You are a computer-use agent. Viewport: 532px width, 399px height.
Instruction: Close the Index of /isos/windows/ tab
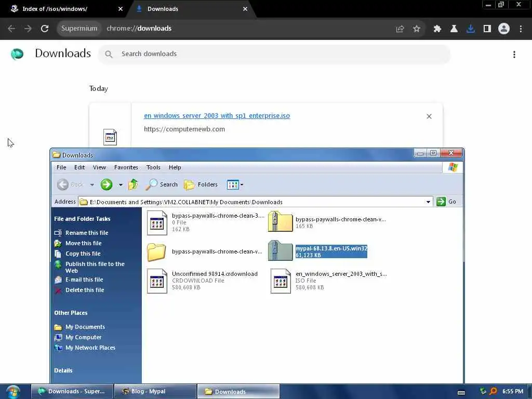121,9
